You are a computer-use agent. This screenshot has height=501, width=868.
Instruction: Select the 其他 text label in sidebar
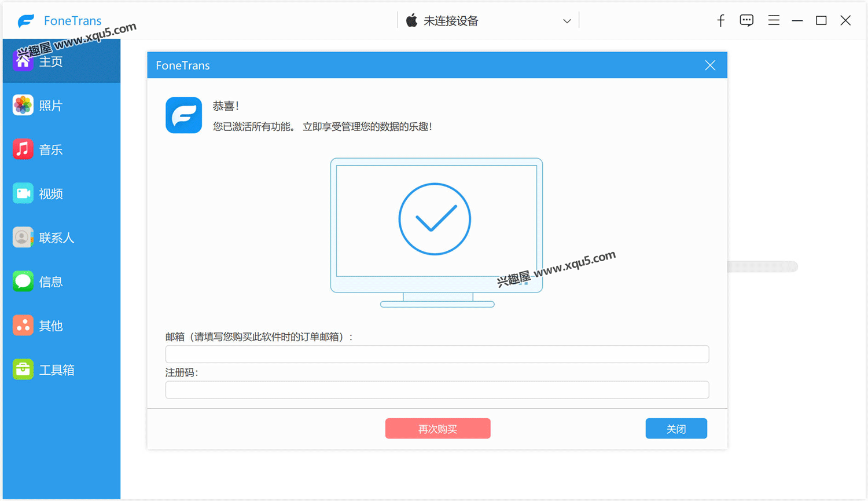[x=51, y=326]
